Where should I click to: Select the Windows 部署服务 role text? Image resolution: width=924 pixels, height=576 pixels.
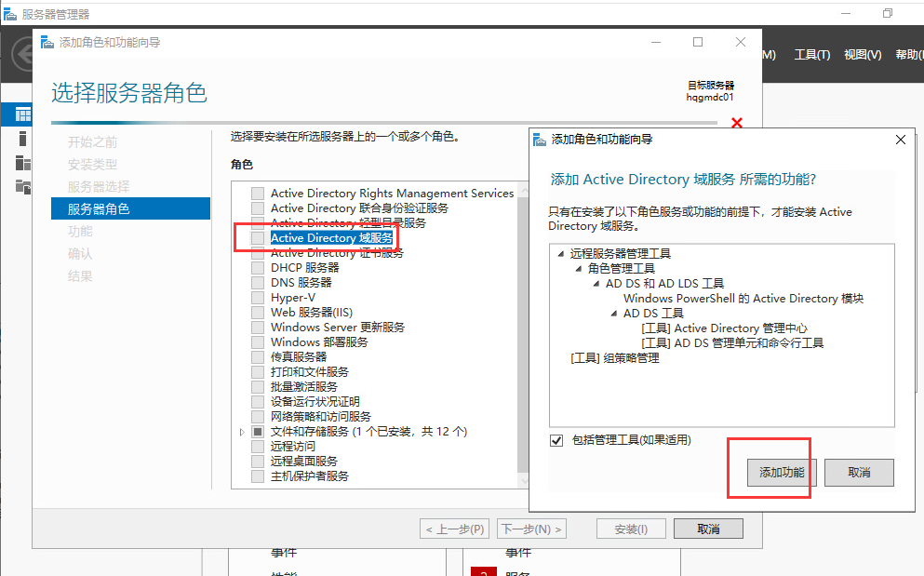pos(319,342)
